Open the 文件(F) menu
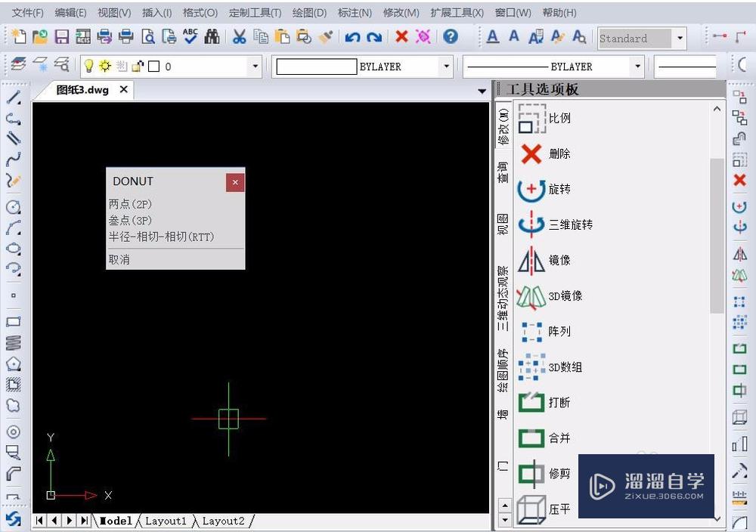Screen dimensions: 756x532 (x=27, y=13)
